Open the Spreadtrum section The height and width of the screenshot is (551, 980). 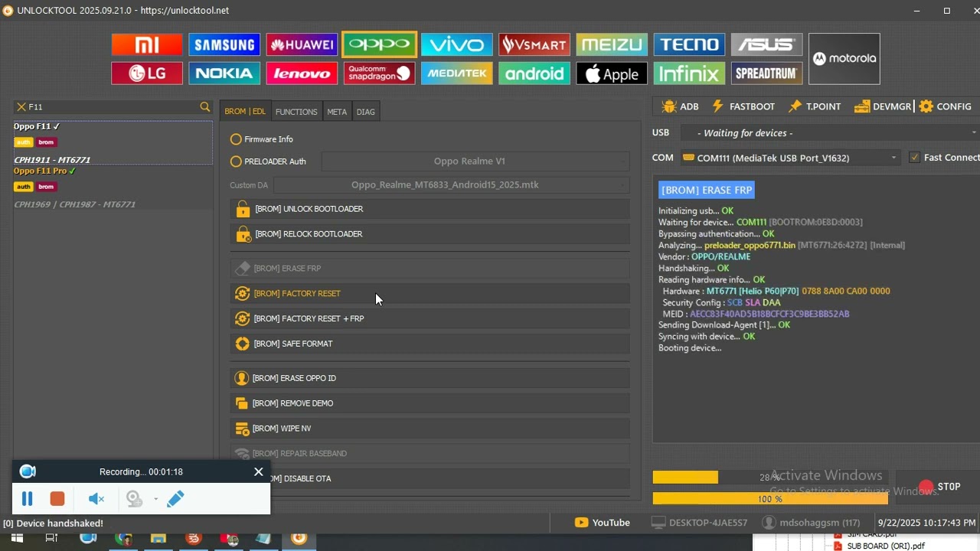[x=766, y=73]
